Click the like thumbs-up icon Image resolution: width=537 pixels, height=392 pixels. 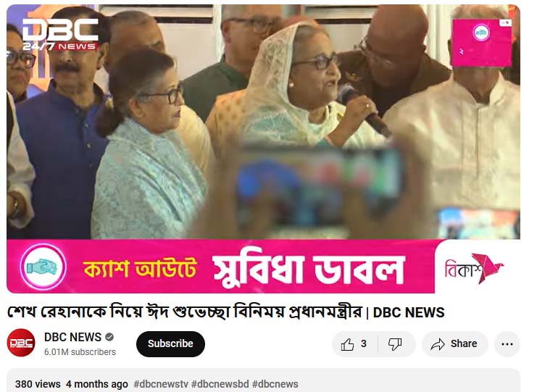tap(347, 344)
